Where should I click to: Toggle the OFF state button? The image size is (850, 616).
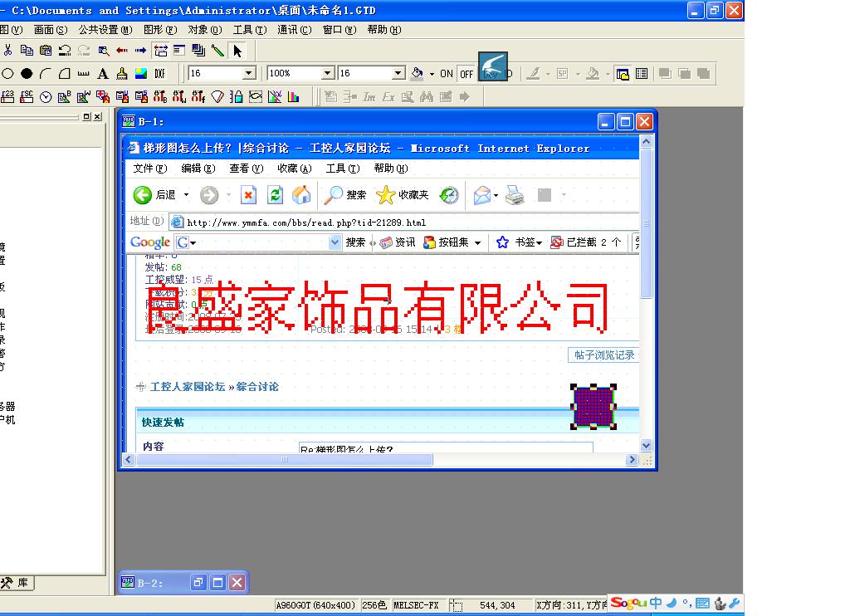[467, 74]
